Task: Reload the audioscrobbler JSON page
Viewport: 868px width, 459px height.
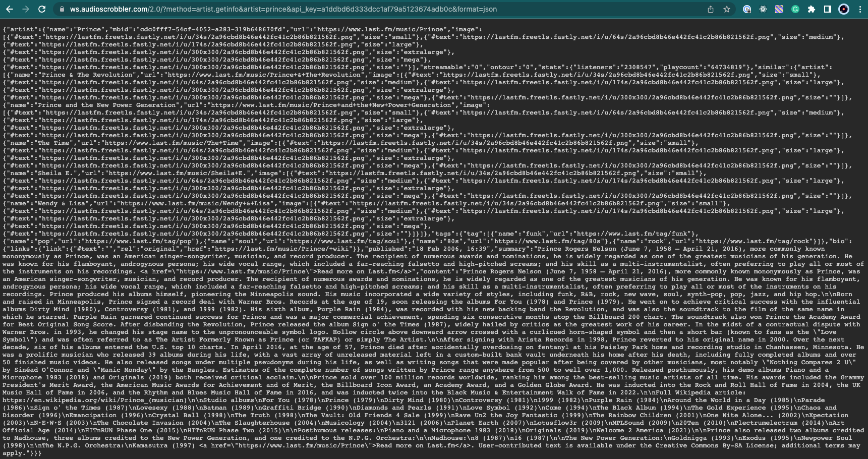Action: (x=42, y=9)
